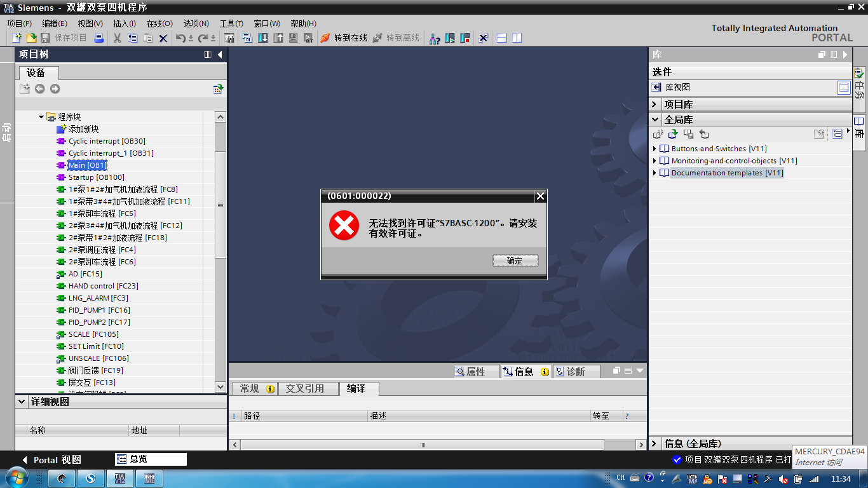Click the open project toolbar icon
Image resolution: width=868 pixels, height=488 pixels.
[31, 38]
